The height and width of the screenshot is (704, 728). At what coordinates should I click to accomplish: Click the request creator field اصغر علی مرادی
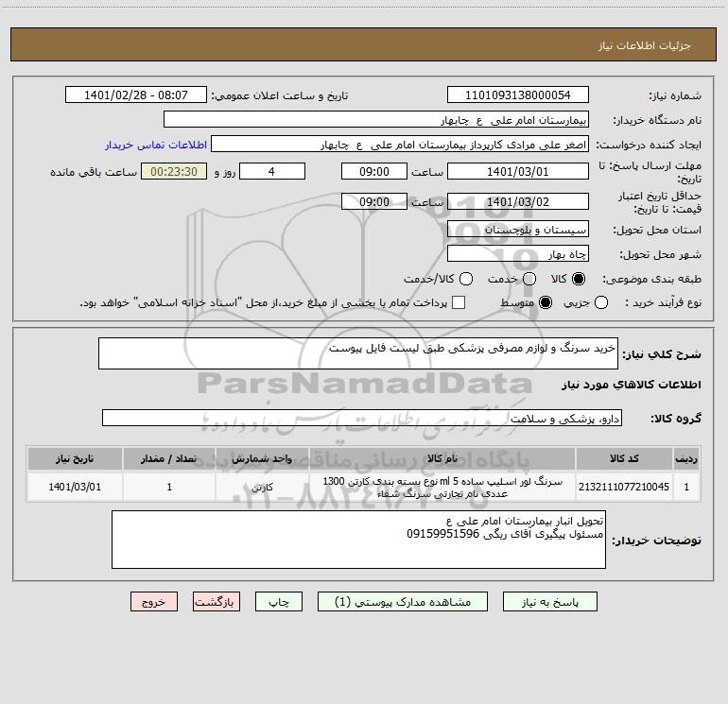[x=400, y=145]
